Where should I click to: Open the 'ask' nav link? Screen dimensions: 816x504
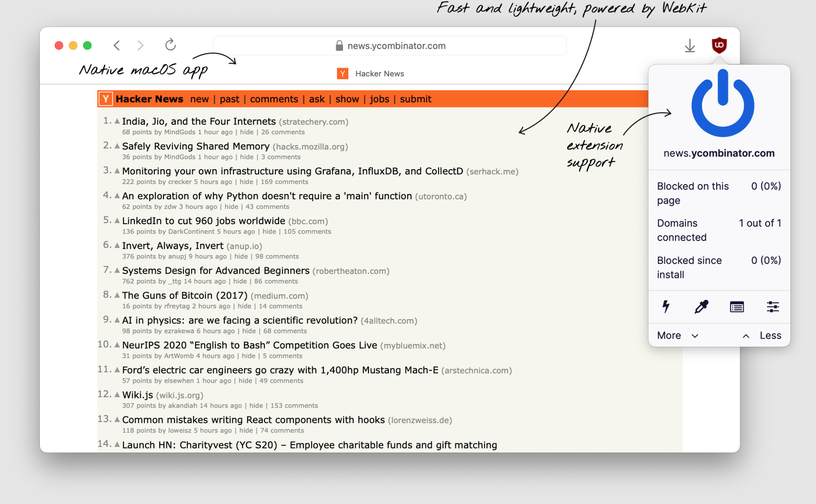click(x=317, y=99)
